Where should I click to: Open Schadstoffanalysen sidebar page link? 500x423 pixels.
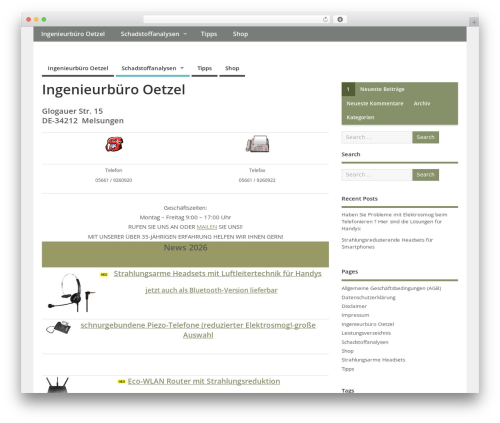pyautogui.click(x=365, y=342)
